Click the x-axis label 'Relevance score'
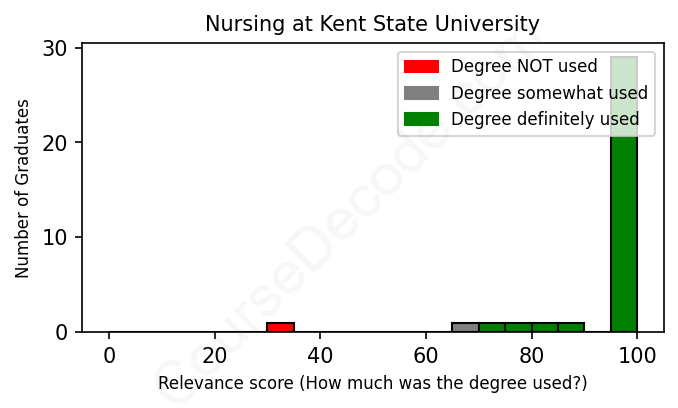Screen dimensions: 678x408 click(372, 383)
